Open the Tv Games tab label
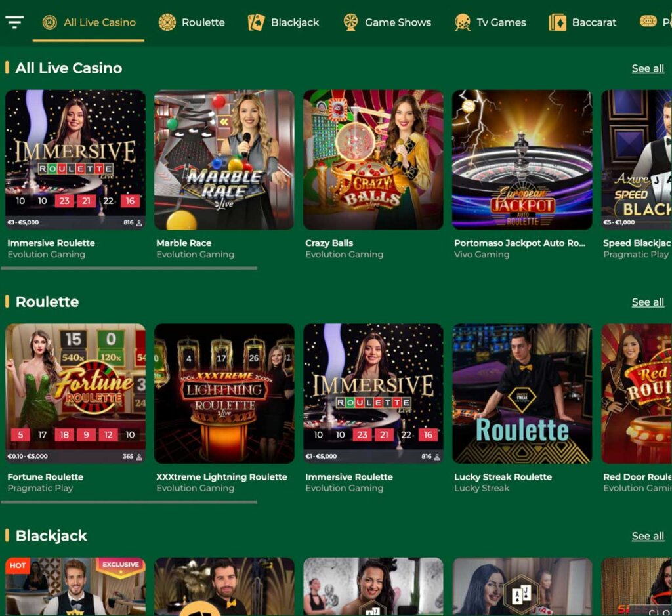This screenshot has height=616, width=672. point(501,22)
